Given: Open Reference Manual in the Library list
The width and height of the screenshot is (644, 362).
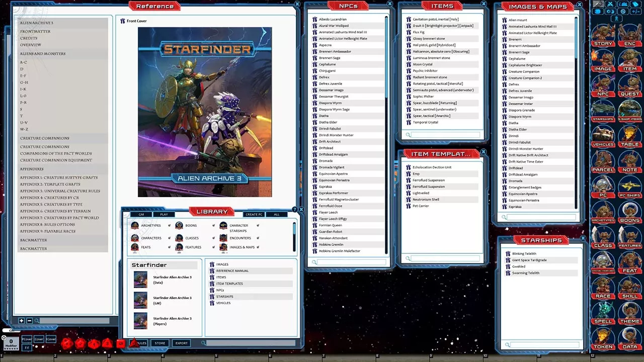Looking at the screenshot, I should tap(251, 270).
